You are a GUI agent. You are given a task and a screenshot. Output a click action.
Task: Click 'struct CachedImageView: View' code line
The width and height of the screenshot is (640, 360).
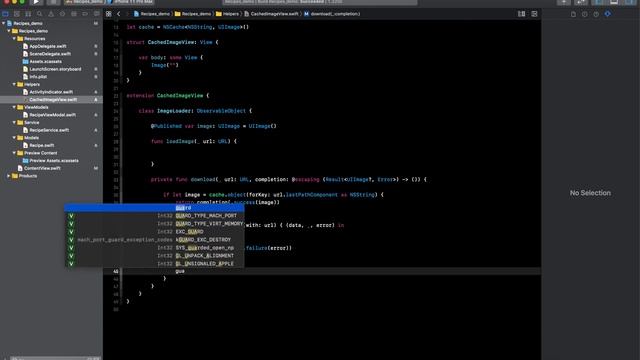172,42
